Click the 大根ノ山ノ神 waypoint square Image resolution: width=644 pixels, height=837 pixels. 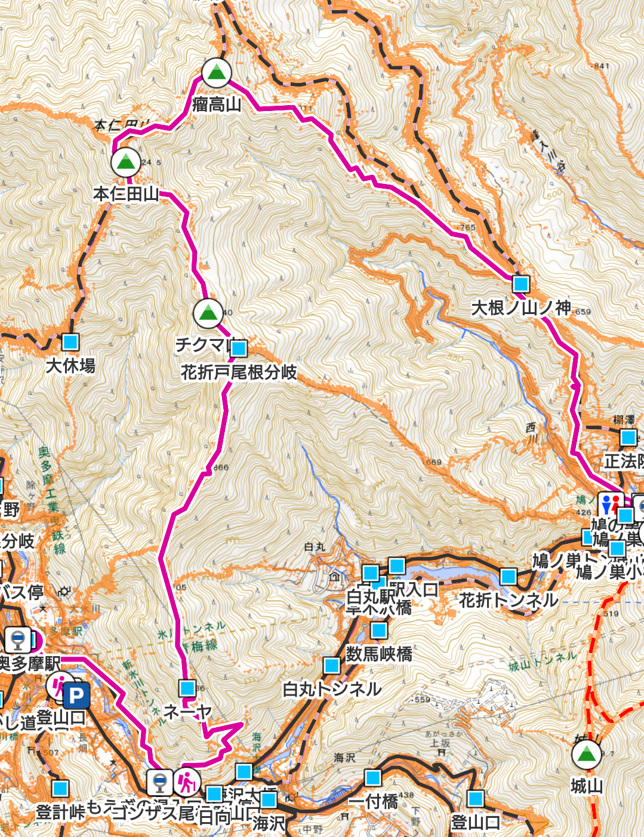[x=521, y=283]
